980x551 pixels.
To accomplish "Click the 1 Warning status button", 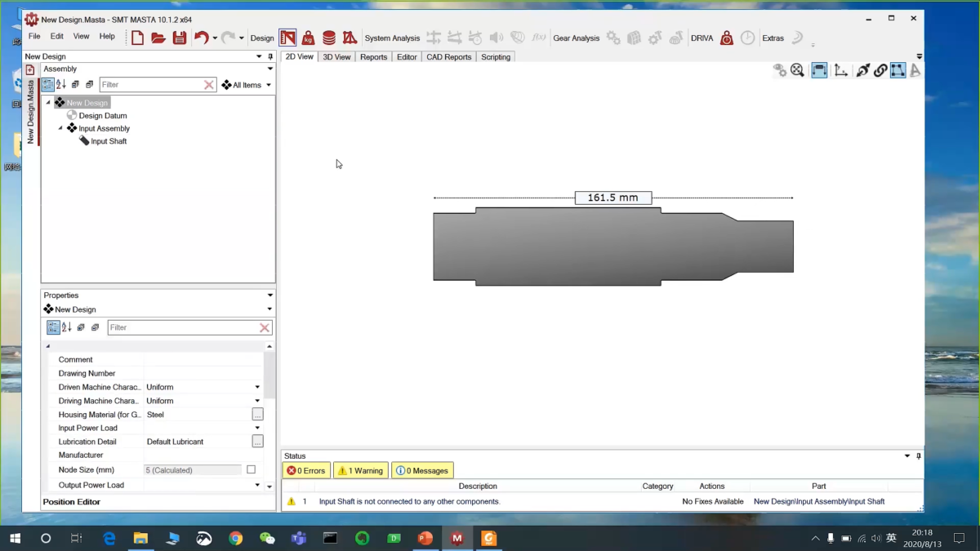I will [360, 470].
